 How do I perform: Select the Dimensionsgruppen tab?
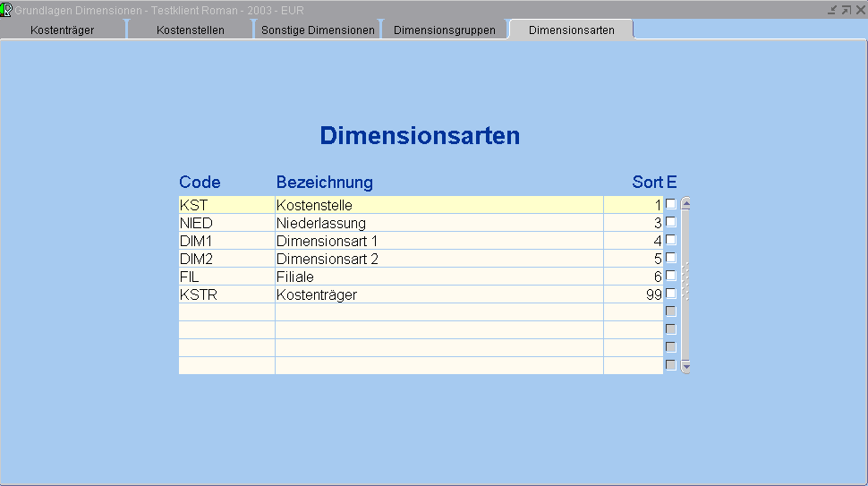click(444, 30)
